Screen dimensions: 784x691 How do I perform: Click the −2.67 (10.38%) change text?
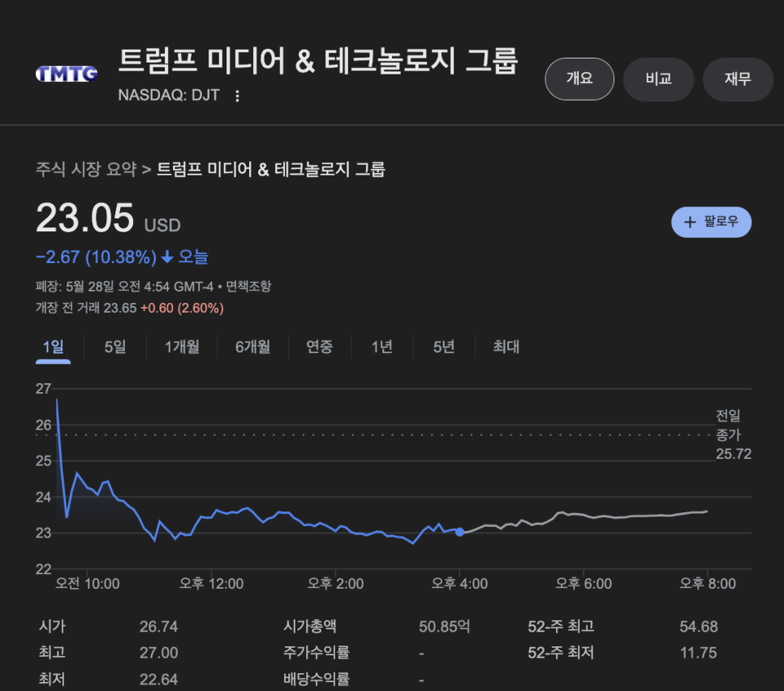pyautogui.click(x=96, y=257)
